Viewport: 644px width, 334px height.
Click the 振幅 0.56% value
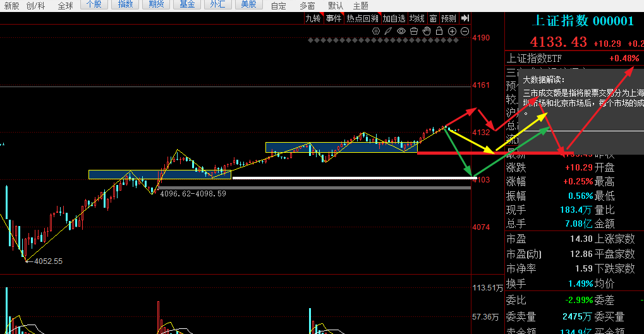coord(581,196)
